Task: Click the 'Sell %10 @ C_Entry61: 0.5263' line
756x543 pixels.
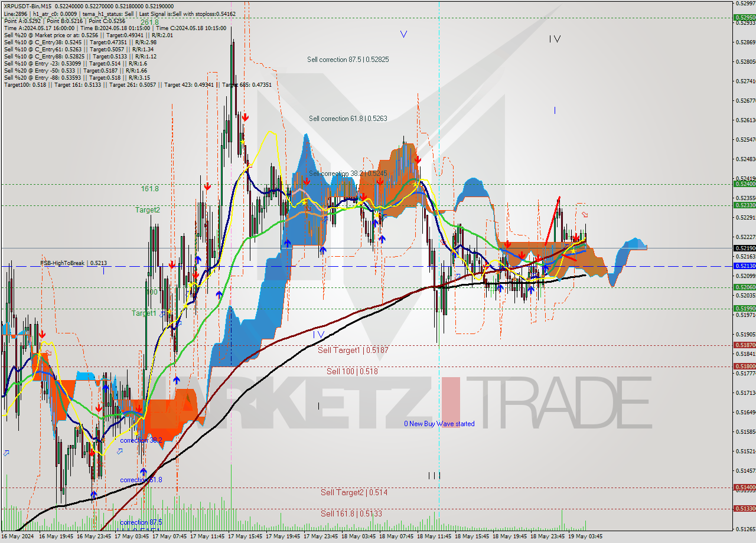Action: (x=79, y=49)
